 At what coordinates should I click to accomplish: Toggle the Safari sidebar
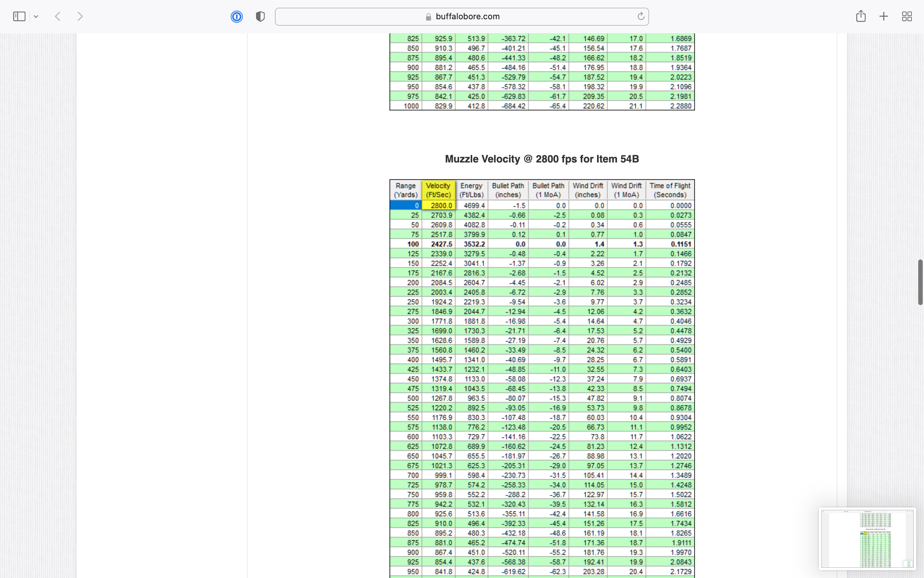point(19,16)
